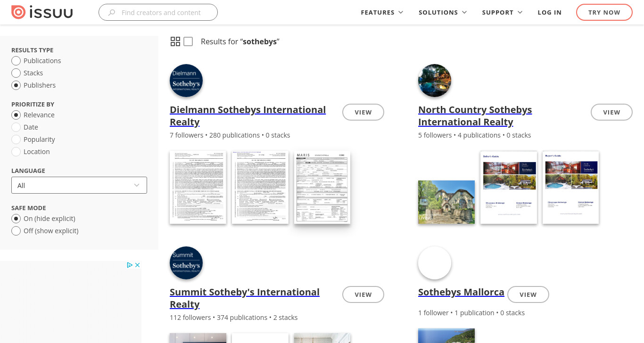The height and width of the screenshot is (343, 644).
Task: Prioritize results by Location
Action: coord(16,152)
